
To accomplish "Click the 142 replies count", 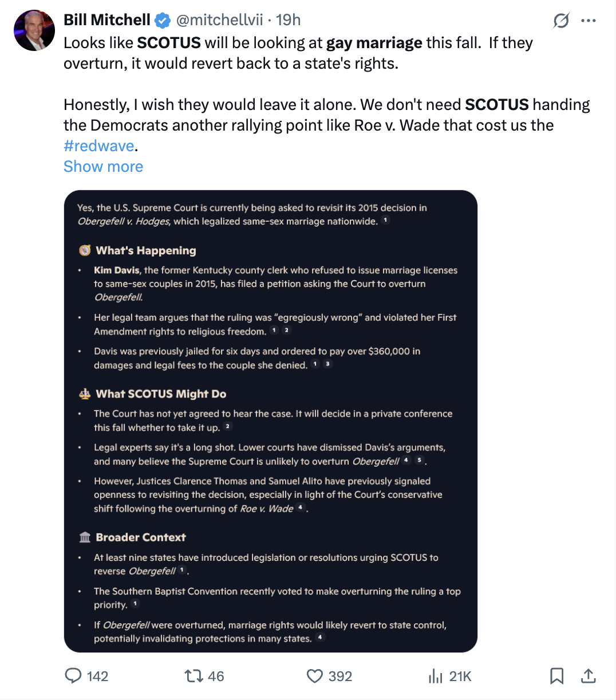I will [x=97, y=677].
